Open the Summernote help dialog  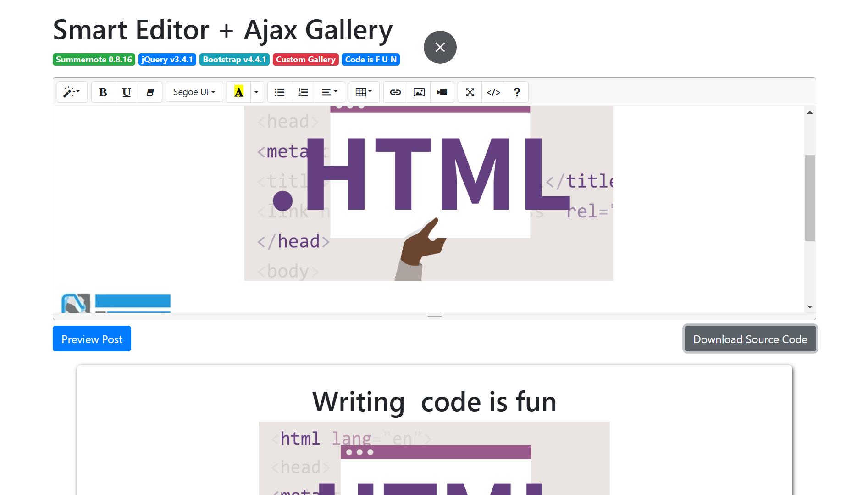tap(517, 92)
